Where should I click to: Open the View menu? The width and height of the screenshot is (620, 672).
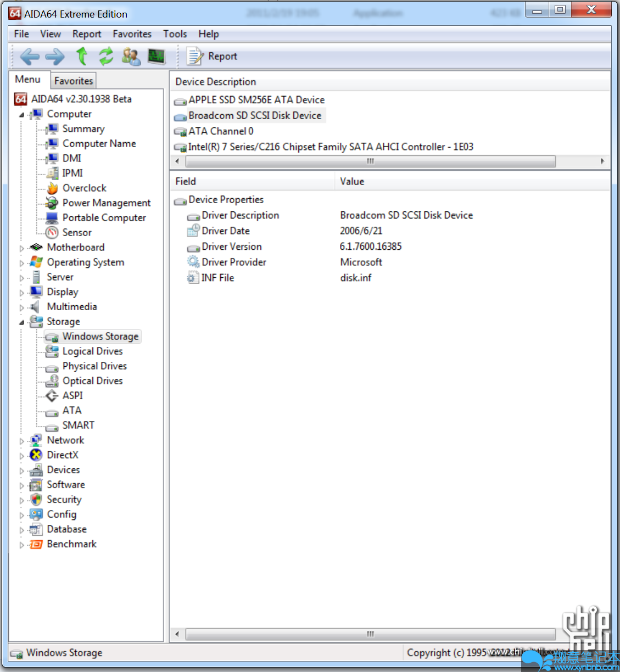click(x=51, y=34)
